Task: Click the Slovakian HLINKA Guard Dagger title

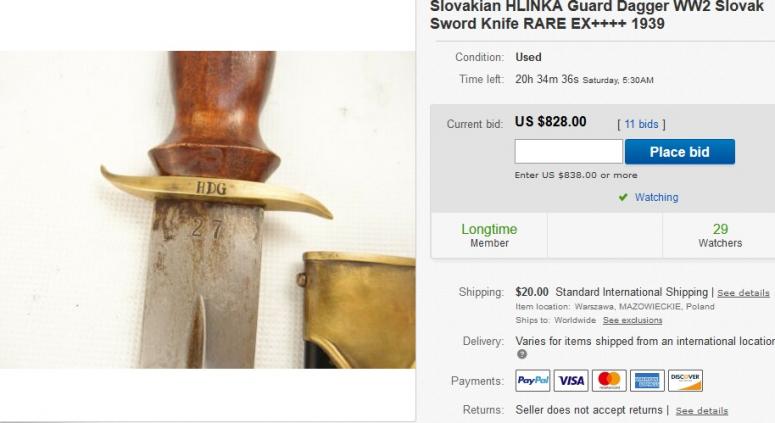Action: tap(597, 15)
